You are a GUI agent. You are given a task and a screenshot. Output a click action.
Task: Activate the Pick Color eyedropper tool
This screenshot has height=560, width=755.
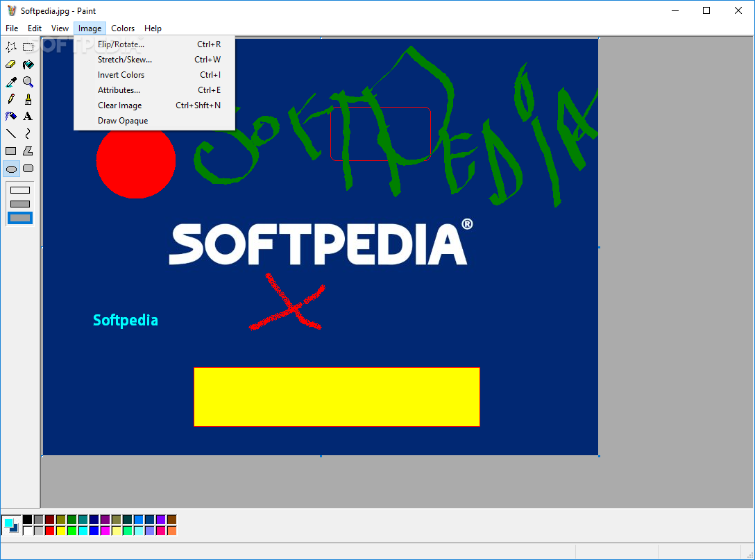pyautogui.click(x=11, y=81)
